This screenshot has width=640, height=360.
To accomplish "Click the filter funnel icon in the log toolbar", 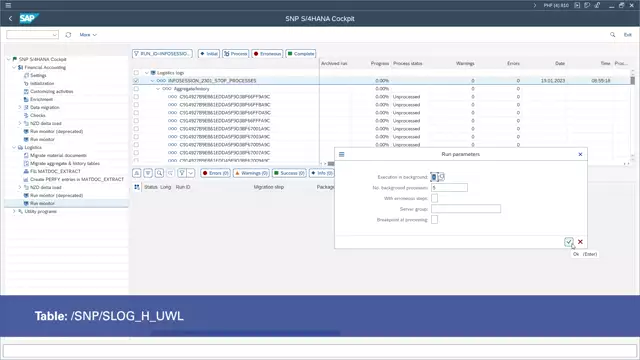I will tap(182, 173).
